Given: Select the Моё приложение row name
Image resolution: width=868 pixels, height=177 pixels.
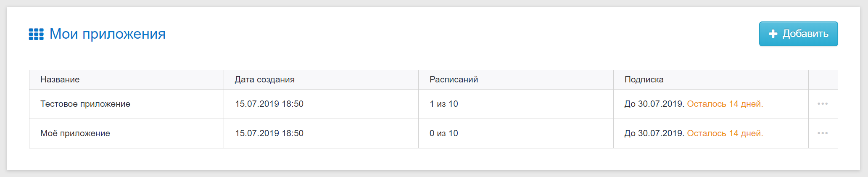Looking at the screenshot, I should [75, 133].
